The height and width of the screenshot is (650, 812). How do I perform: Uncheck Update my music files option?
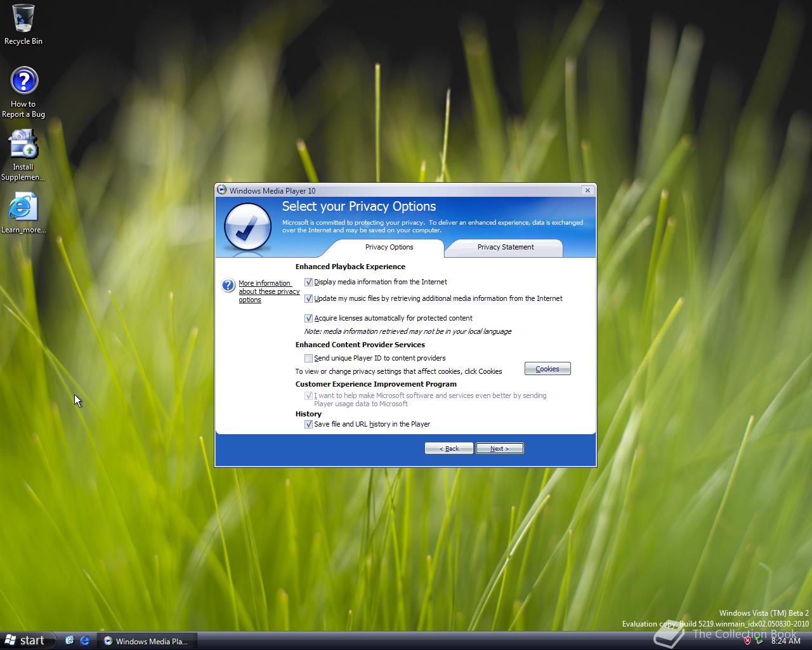[x=309, y=298]
